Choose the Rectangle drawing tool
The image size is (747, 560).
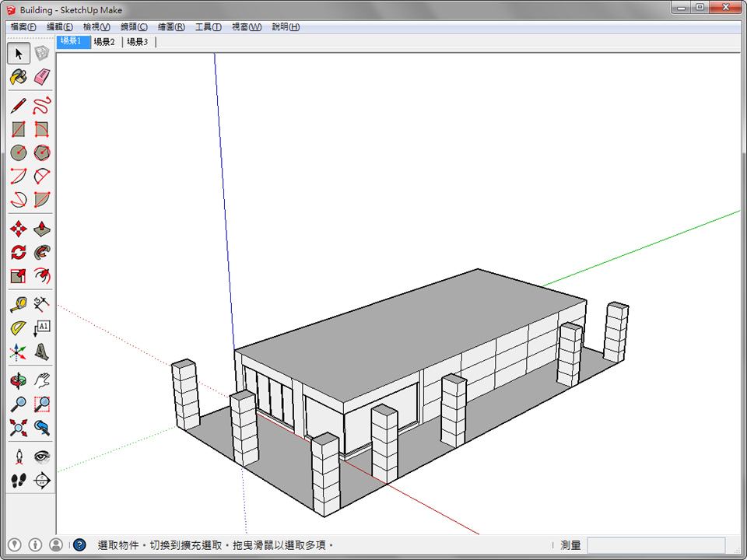(19, 129)
